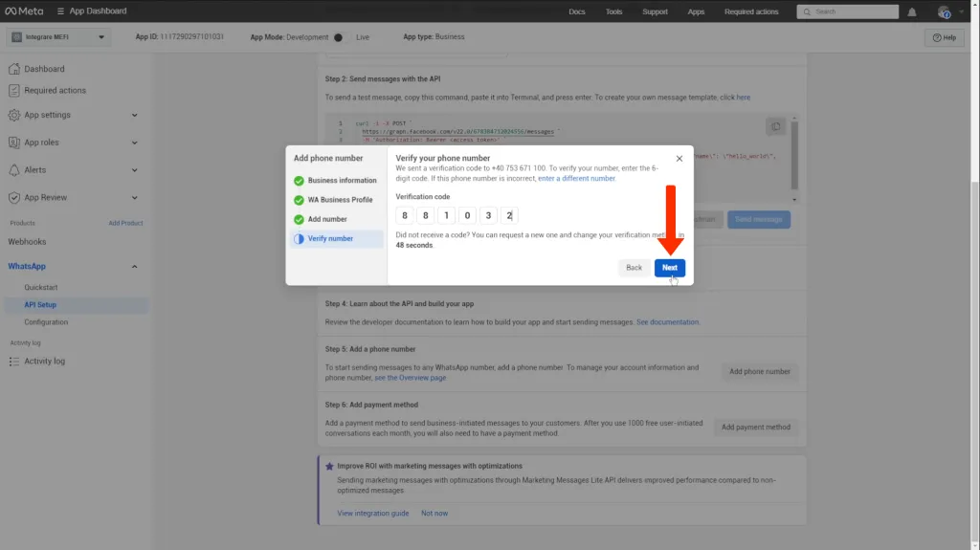Click the Meta logo
Viewport: 980px width, 550px height.
click(24, 11)
